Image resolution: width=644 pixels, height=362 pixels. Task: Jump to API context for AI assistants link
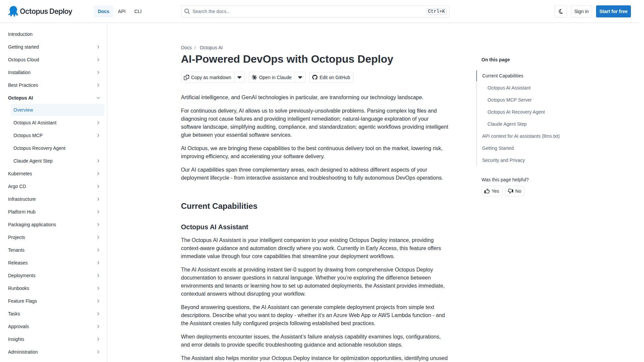pyautogui.click(x=521, y=136)
